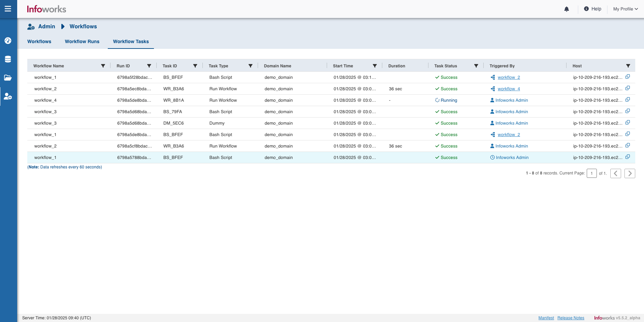Click Task ID cell BS_79FA
Viewport: 644px width, 322px height.
[173, 112]
